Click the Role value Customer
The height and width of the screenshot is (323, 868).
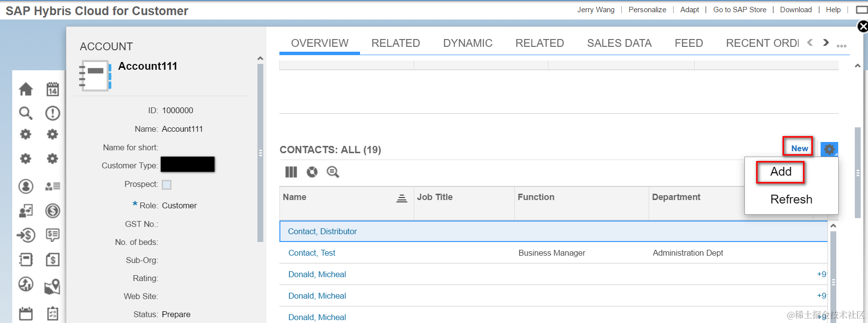[x=179, y=205]
